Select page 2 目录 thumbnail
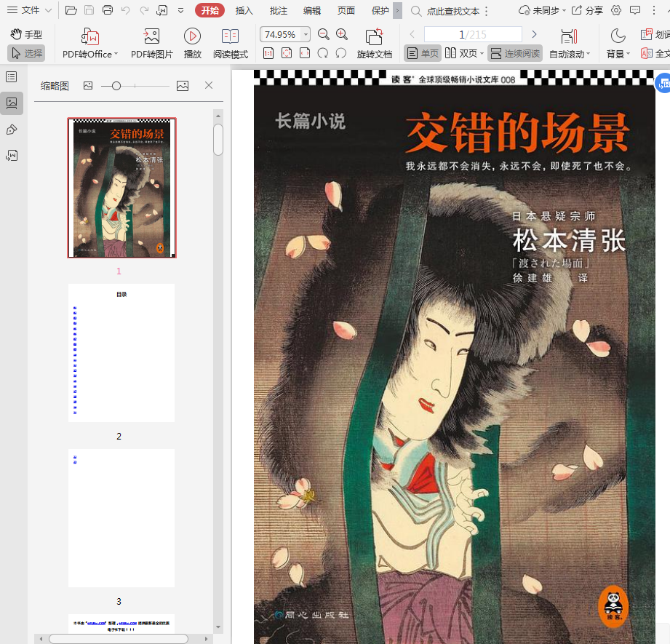Image resolution: width=670 pixels, height=644 pixels. point(121,353)
